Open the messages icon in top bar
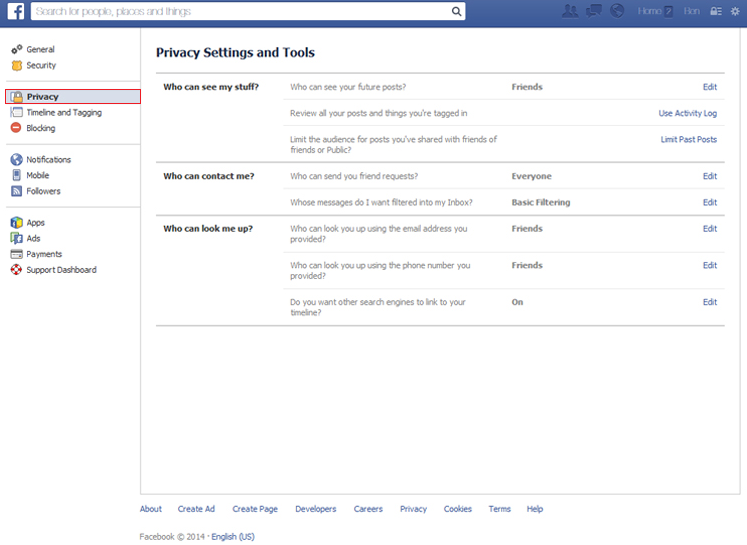 pyautogui.click(x=594, y=11)
